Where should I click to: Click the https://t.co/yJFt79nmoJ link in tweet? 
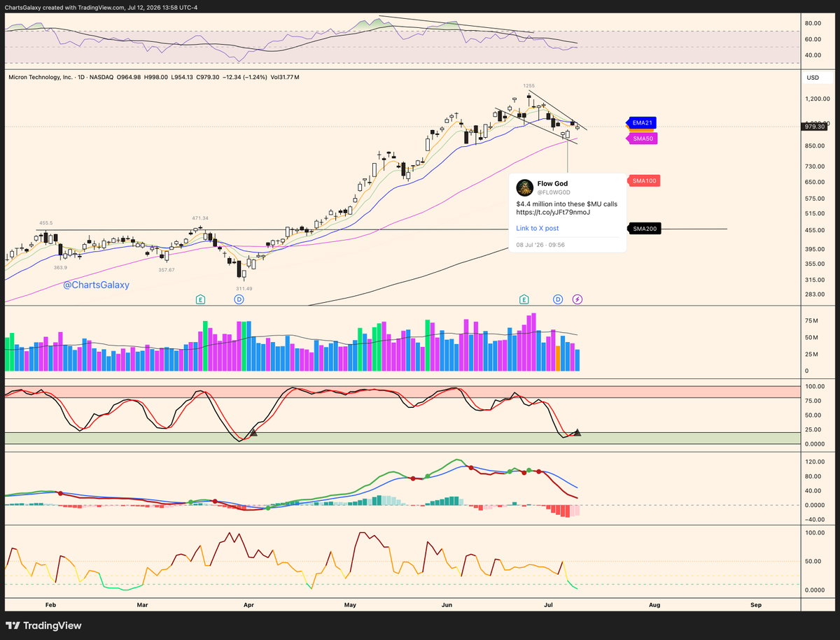[x=553, y=212]
